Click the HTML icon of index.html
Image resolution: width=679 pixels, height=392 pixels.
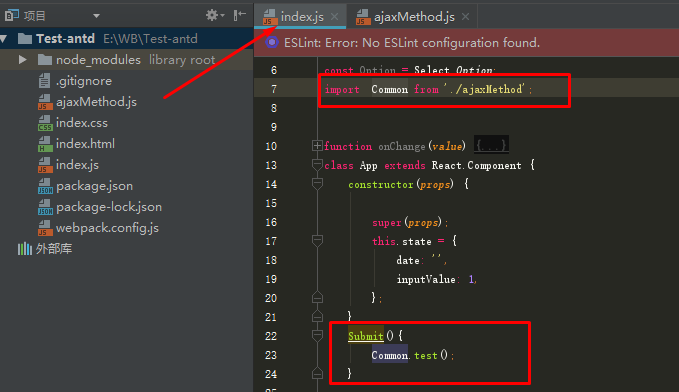(x=45, y=144)
